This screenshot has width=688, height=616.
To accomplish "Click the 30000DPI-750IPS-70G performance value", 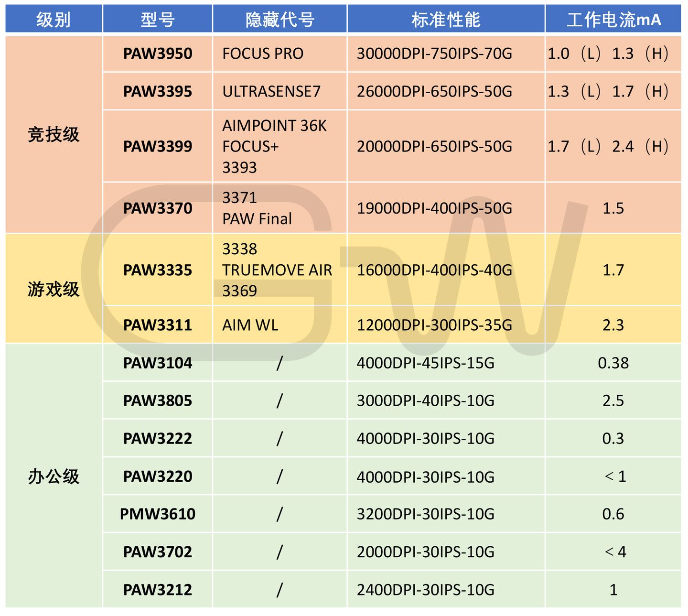I will click(434, 54).
